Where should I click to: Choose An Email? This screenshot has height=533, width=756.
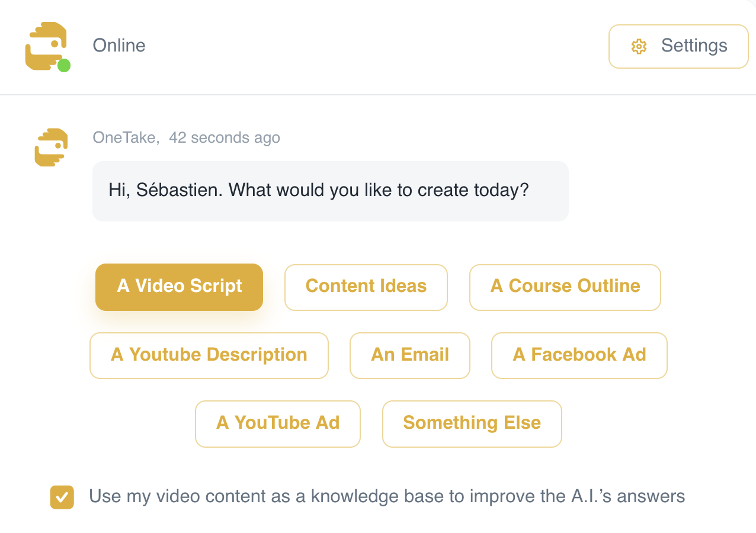point(409,355)
